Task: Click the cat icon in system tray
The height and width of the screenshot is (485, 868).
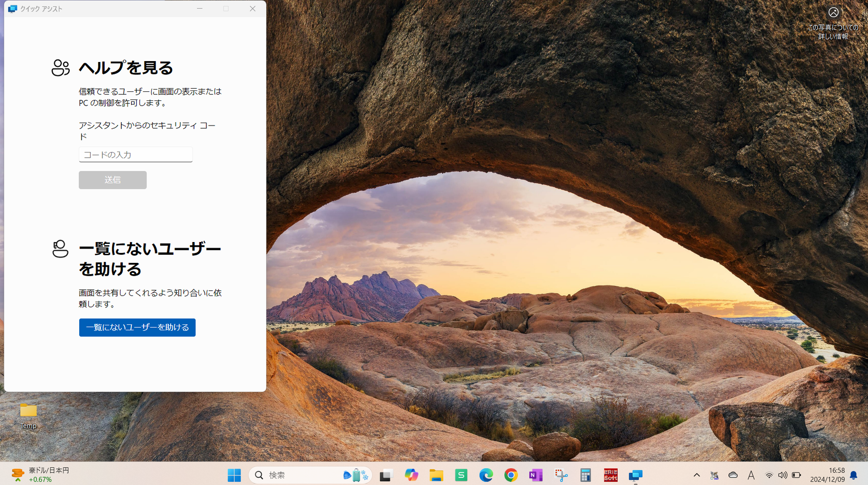Action: point(714,475)
